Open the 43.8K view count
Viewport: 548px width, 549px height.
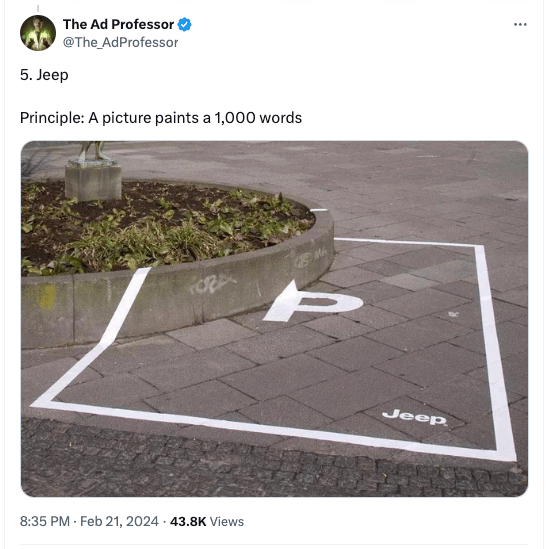pyautogui.click(x=188, y=521)
